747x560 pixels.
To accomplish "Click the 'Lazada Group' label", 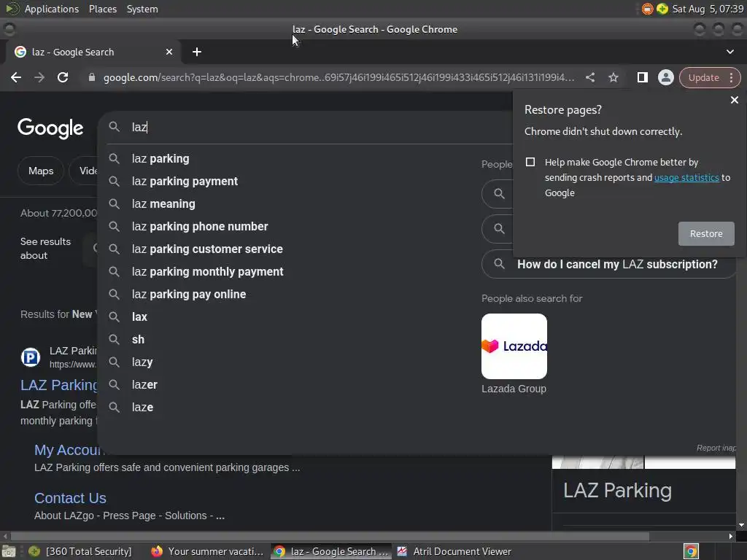I will [x=514, y=389].
